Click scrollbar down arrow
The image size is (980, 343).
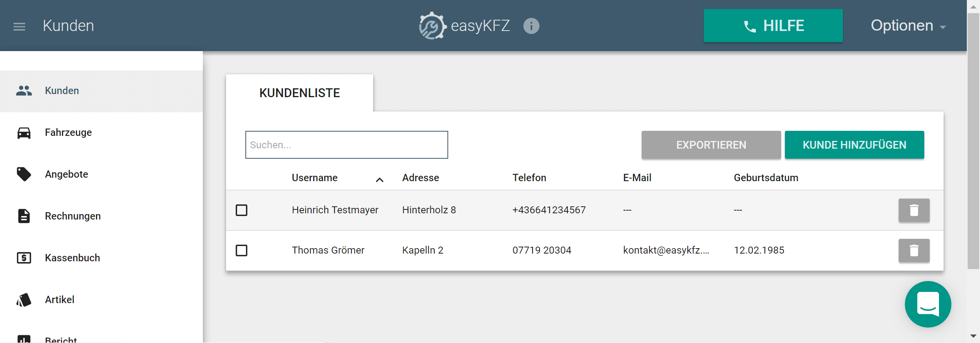point(973,336)
